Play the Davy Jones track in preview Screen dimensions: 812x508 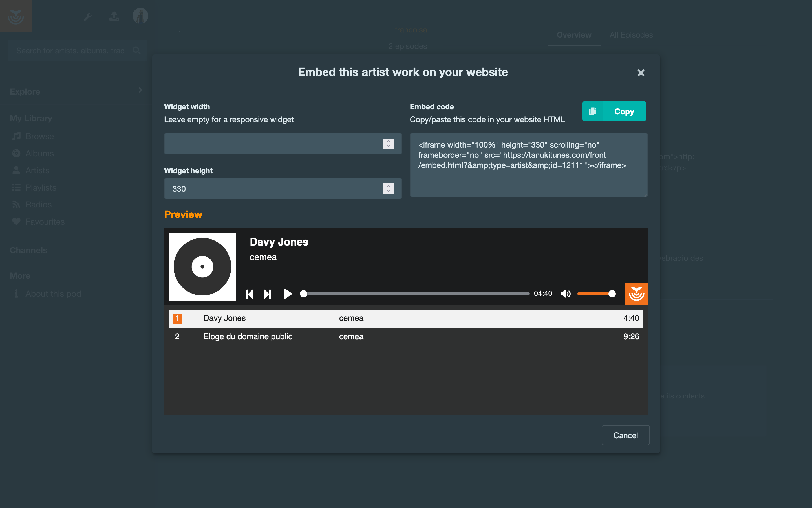[288, 294]
